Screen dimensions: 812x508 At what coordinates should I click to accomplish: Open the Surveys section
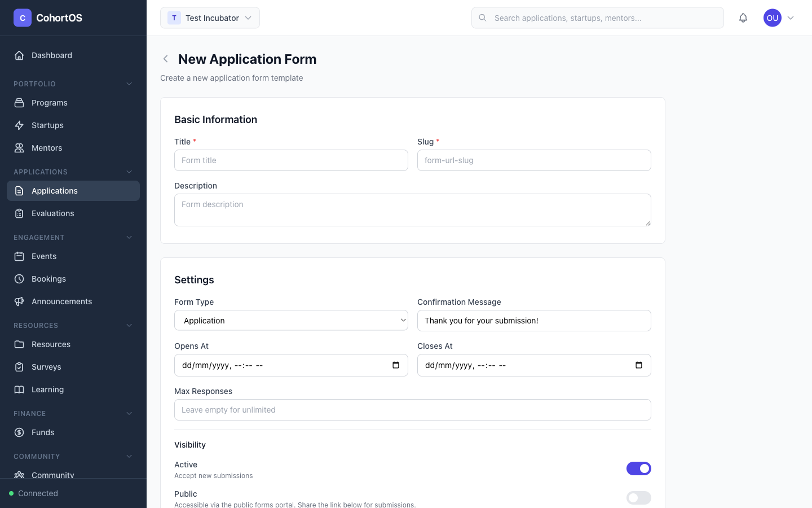[46, 367]
